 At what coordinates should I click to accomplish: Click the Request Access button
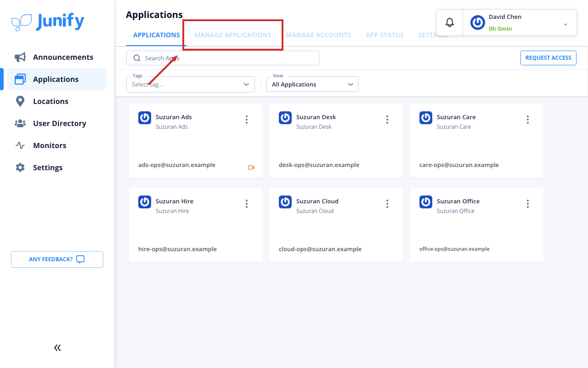(548, 58)
